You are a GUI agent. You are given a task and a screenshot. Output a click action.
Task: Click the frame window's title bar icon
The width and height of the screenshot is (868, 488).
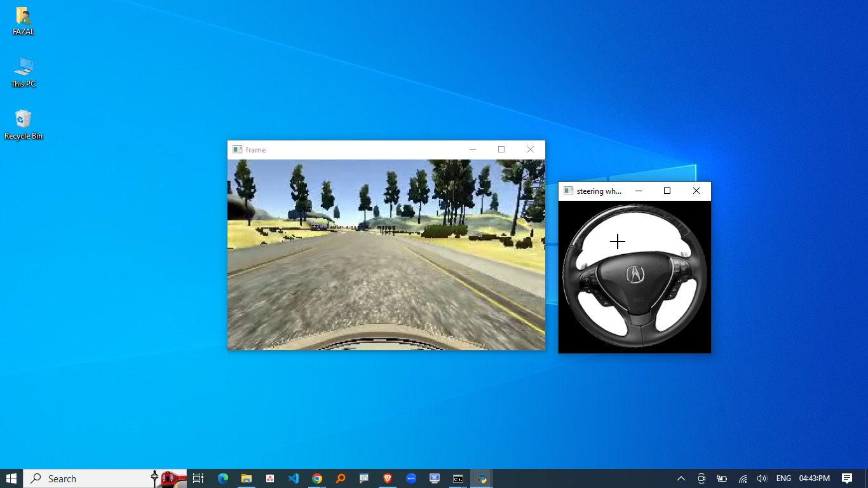coord(237,149)
